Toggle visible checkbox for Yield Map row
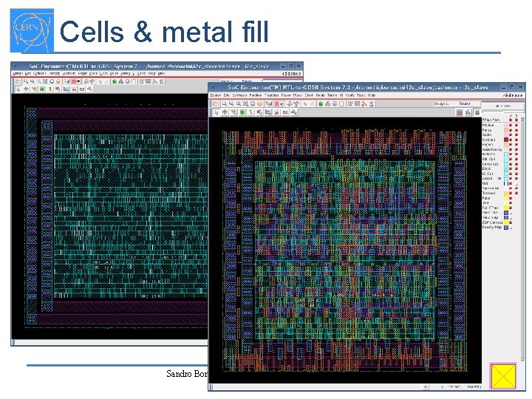Viewport: 532px width, 399px height. 511,217
